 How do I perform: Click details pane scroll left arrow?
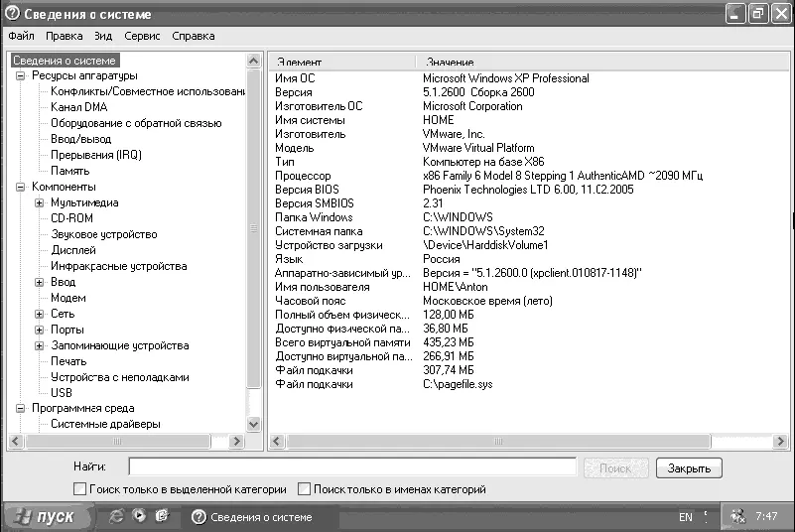coord(276,442)
